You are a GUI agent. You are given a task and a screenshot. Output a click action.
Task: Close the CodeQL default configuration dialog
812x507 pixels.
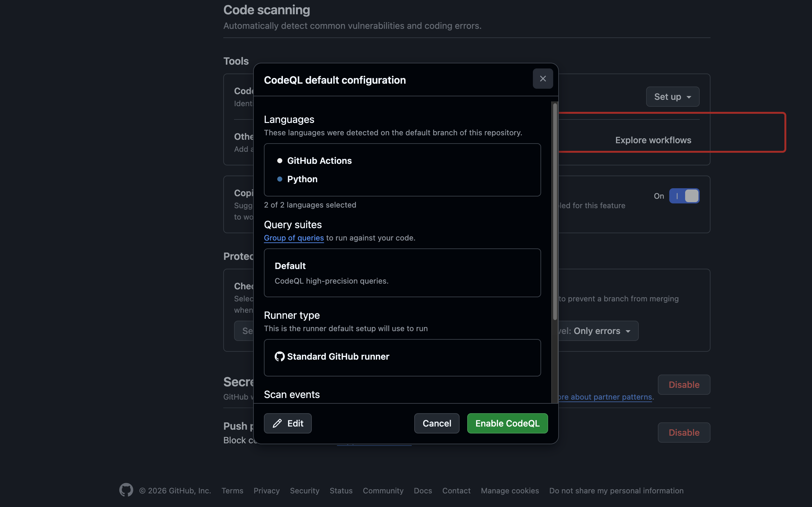(542, 79)
